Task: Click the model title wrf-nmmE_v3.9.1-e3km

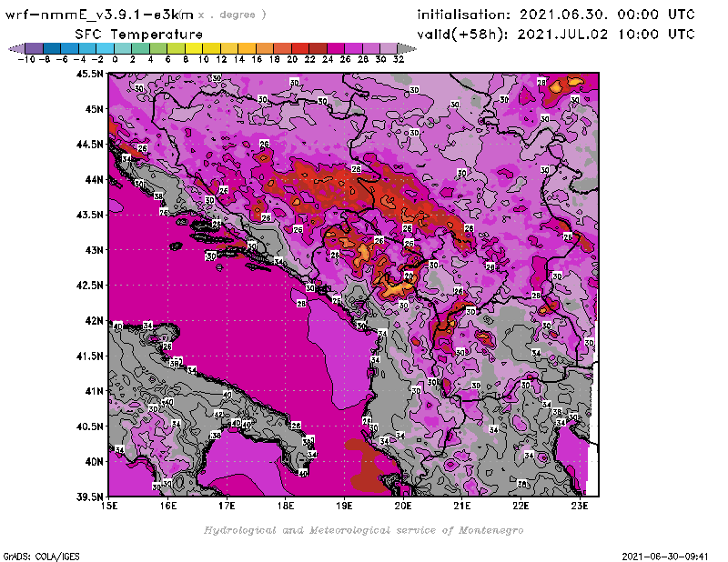Action: pos(99,15)
